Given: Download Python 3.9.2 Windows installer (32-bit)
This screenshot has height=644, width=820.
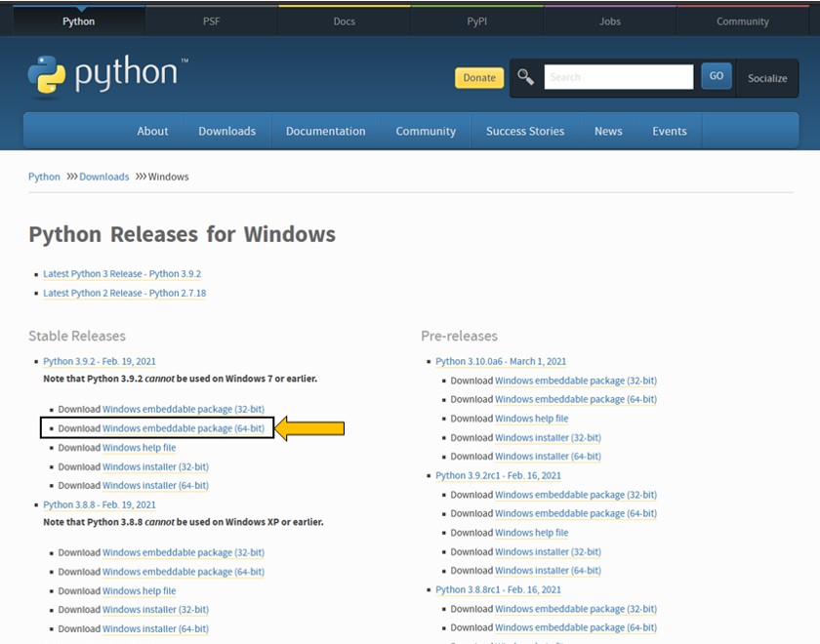Looking at the screenshot, I should 155,466.
